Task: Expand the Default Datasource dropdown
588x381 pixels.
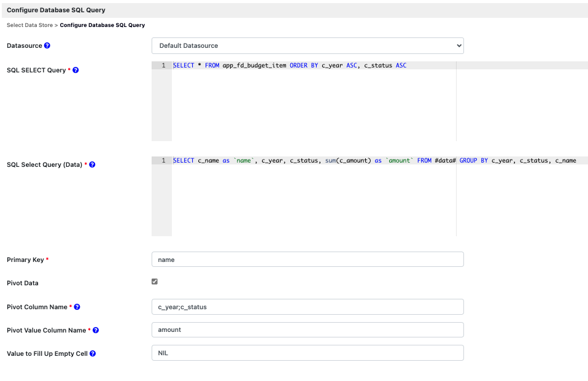Action: pyautogui.click(x=308, y=45)
